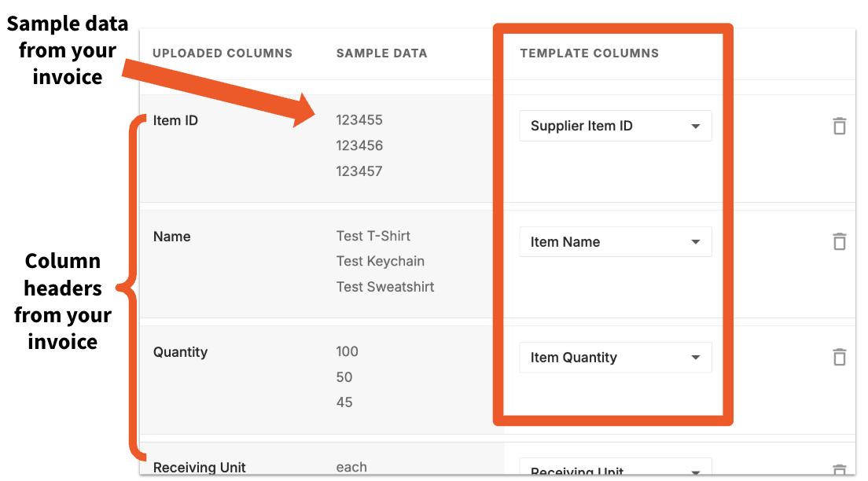This screenshot has width=868, height=481.
Task: Click the arrow inside the Item Quantity dropdown
Action: click(x=695, y=358)
